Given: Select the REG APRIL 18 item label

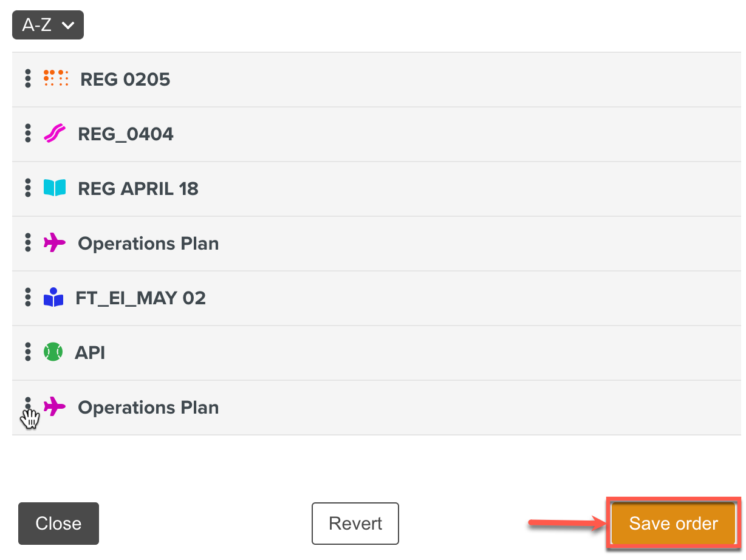Looking at the screenshot, I should pyautogui.click(x=138, y=189).
